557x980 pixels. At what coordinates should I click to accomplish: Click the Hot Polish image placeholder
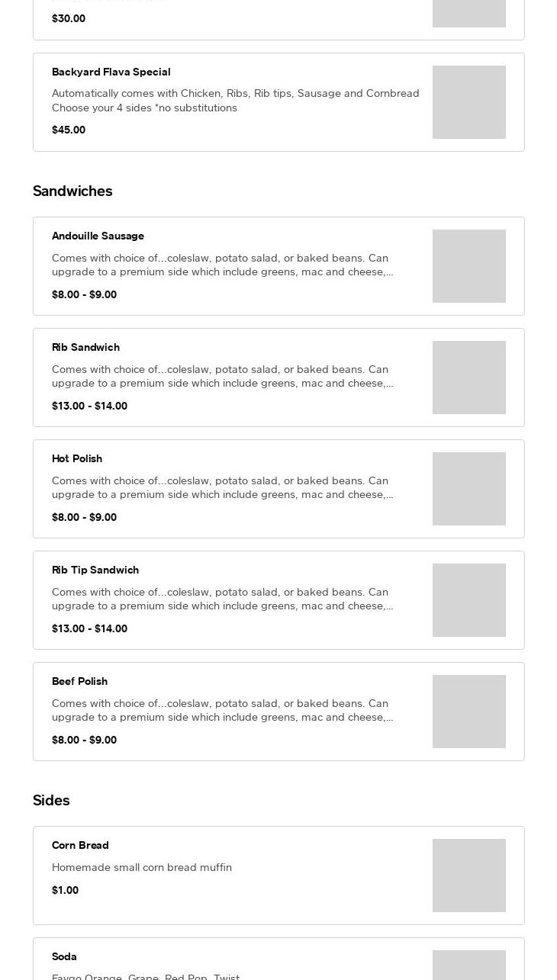pyautogui.click(x=468, y=489)
